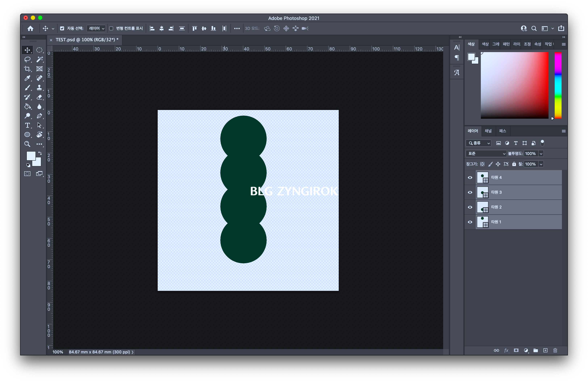The image size is (588, 382).
Task: Select the Crop tool
Action: pos(27,69)
